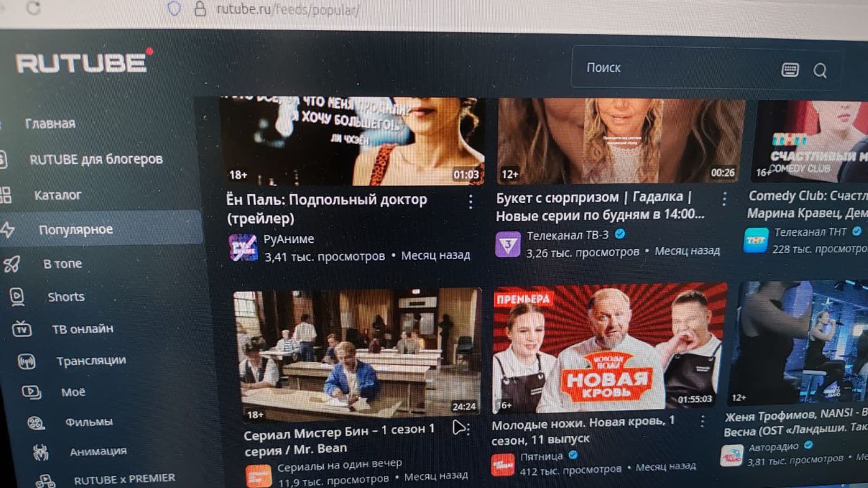Open the Сериалы на один вечер avatar

(259, 476)
